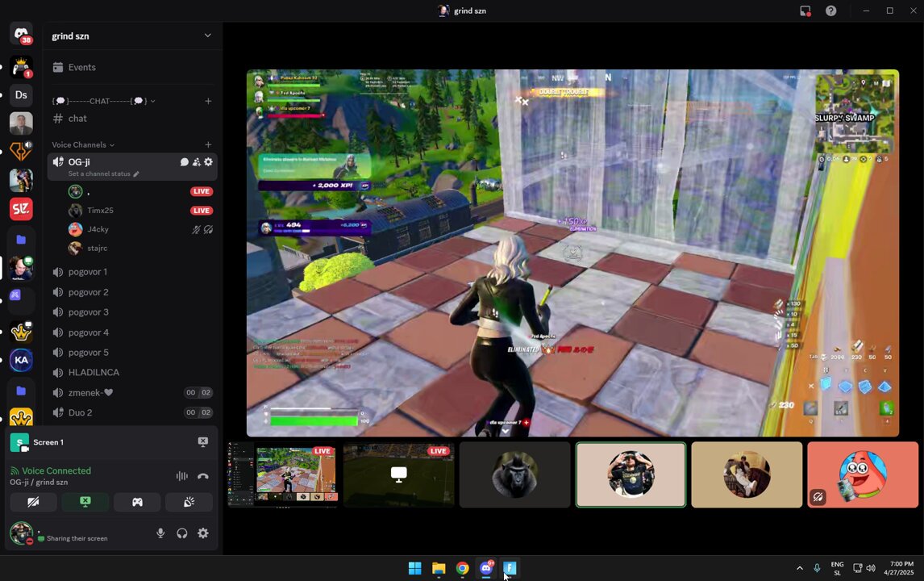Open the inbox icon in title bar

tap(805, 10)
